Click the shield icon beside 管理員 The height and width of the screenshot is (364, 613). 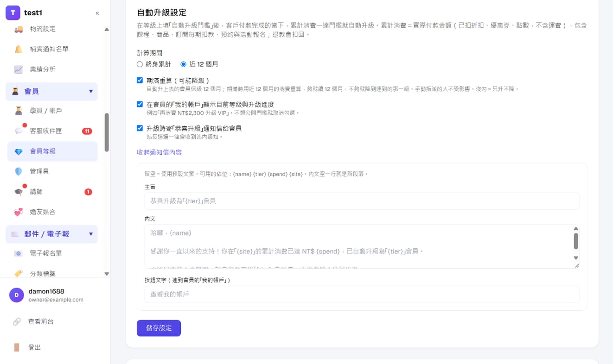(19, 171)
